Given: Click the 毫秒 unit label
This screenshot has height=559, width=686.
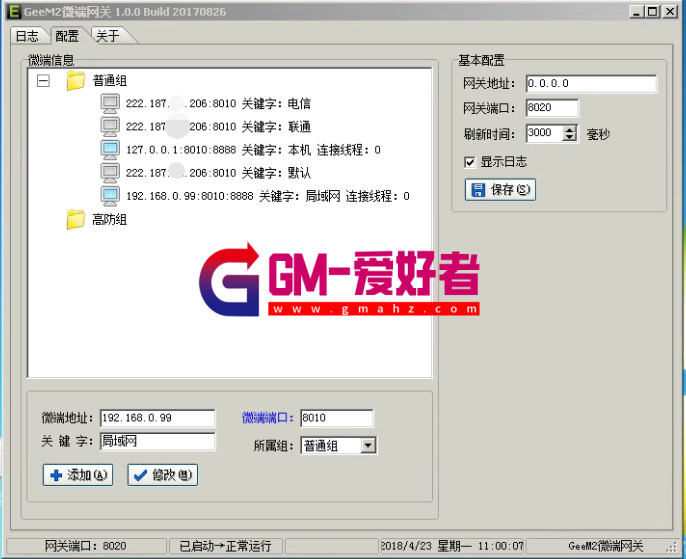Looking at the screenshot, I should pos(598,134).
